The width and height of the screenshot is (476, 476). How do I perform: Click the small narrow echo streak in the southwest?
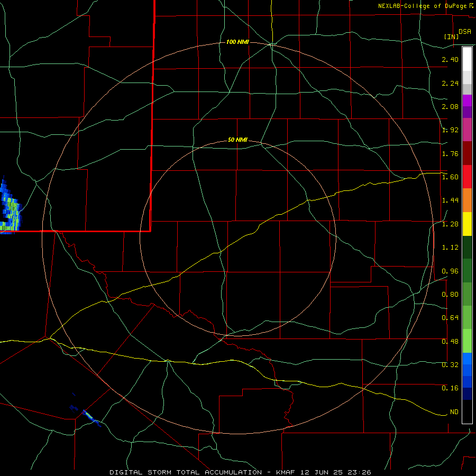tap(91, 417)
